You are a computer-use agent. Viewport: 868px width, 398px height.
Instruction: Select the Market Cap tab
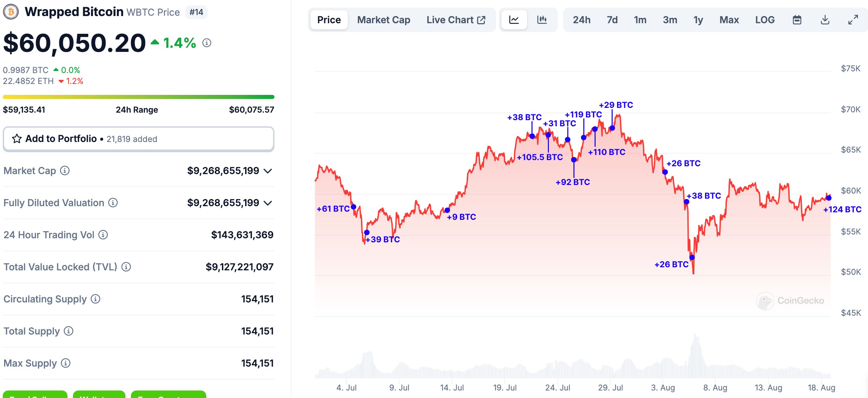384,20
